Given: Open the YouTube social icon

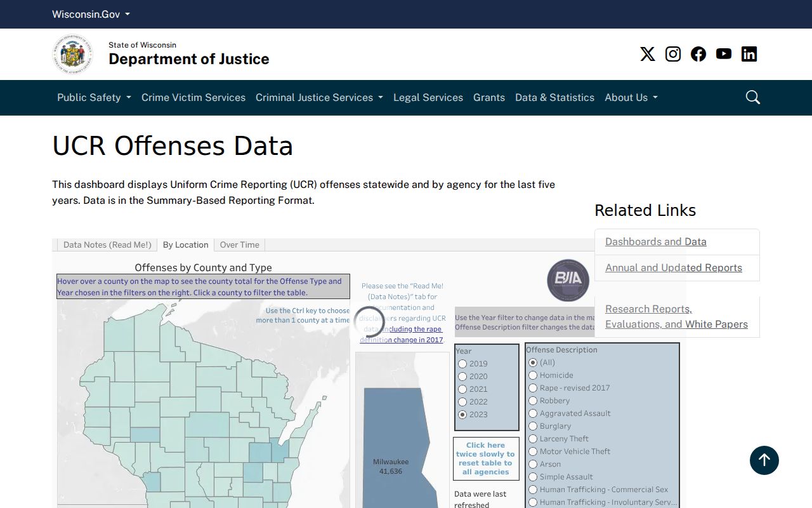Looking at the screenshot, I should tap(724, 54).
